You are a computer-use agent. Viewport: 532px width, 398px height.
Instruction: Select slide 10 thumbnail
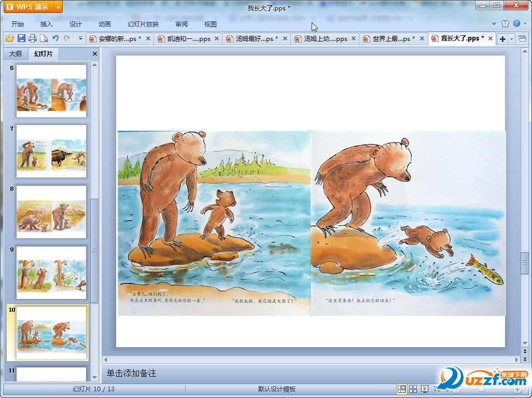click(x=51, y=333)
